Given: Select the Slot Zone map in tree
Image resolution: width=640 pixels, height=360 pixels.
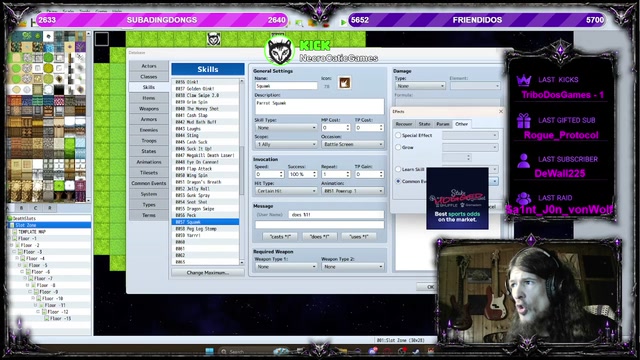Looking at the screenshot, I should click(x=49, y=225).
